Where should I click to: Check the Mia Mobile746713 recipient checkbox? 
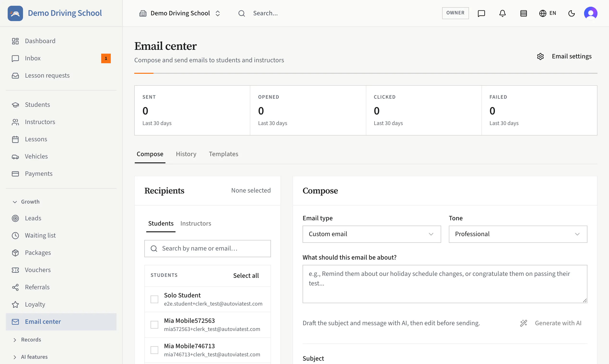coord(154,350)
